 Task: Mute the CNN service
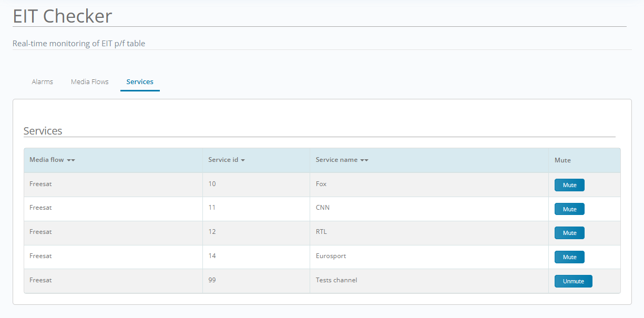569,209
